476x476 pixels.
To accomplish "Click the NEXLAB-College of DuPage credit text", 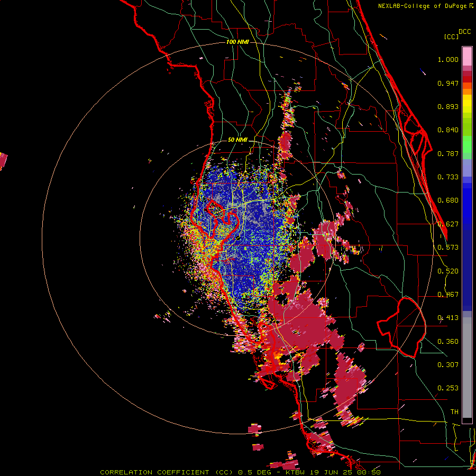I will 423,6.
